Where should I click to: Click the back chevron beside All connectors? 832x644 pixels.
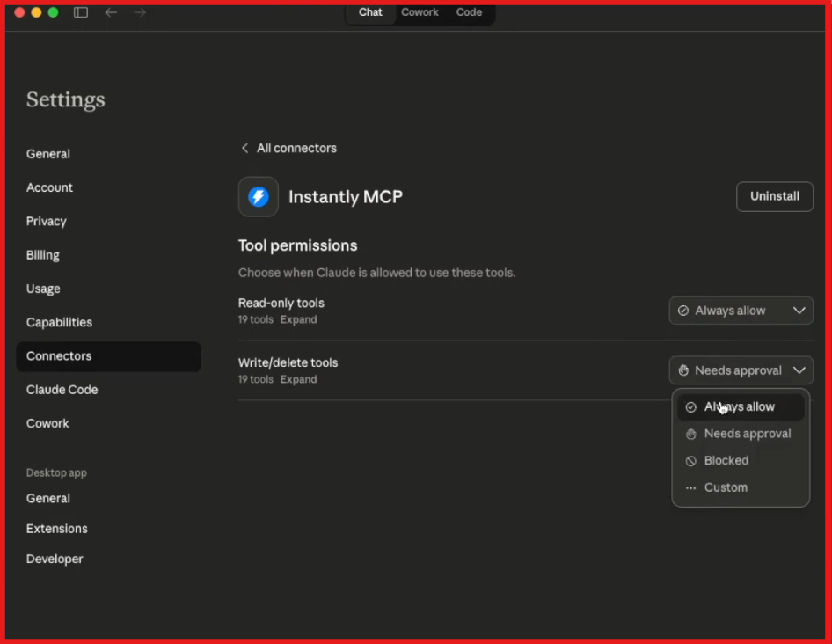[x=244, y=148]
